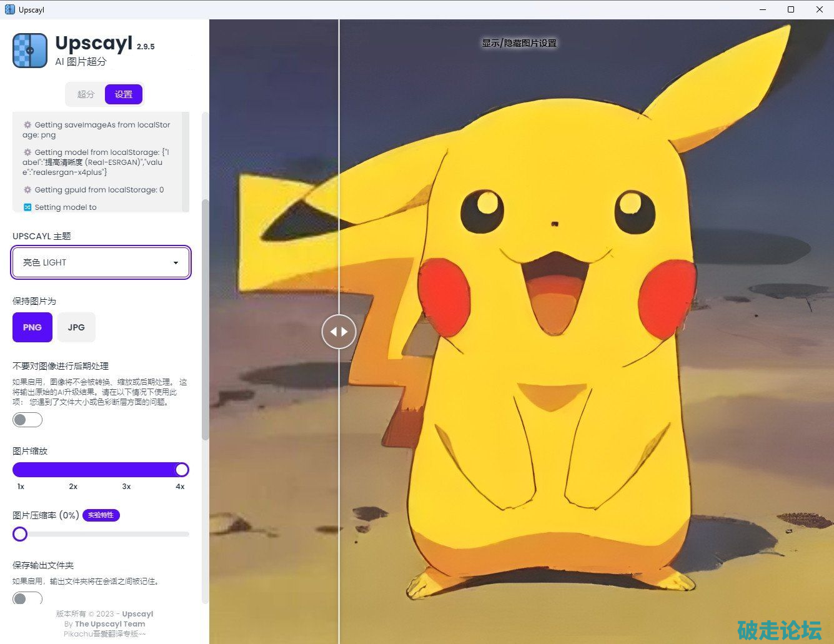Click the image compression slider handle

pyautogui.click(x=20, y=534)
